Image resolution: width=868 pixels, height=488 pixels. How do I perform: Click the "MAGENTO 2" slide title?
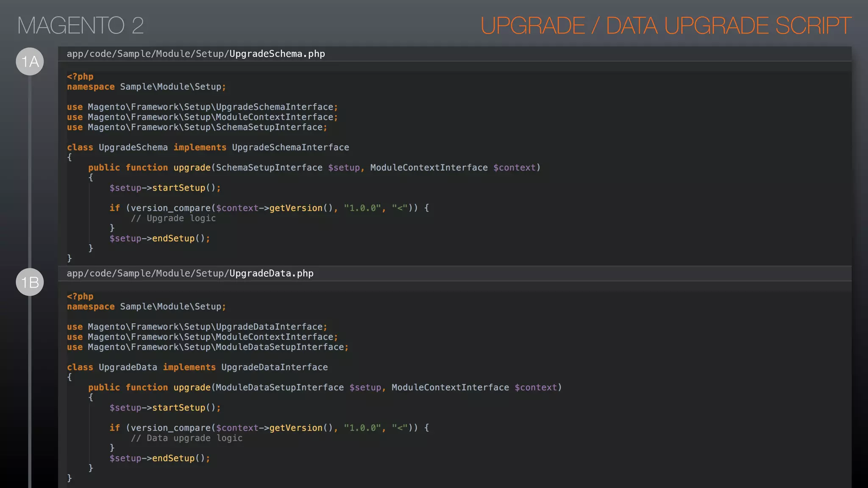pyautogui.click(x=81, y=25)
